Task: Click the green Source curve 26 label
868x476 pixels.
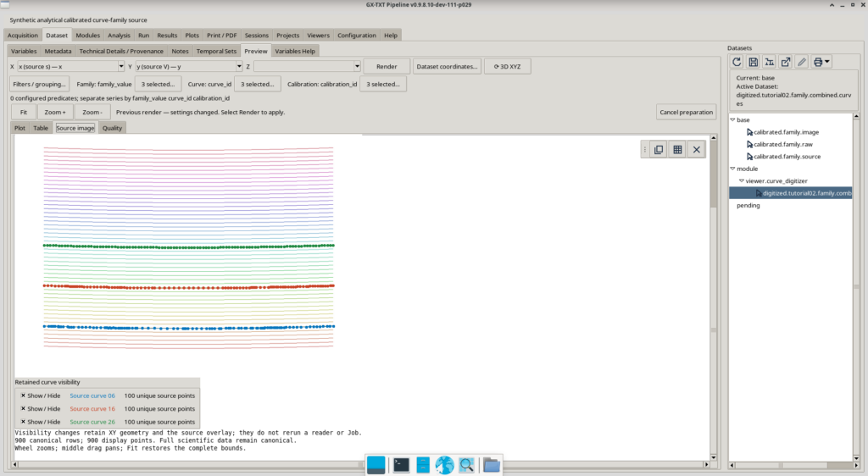Action: point(92,422)
